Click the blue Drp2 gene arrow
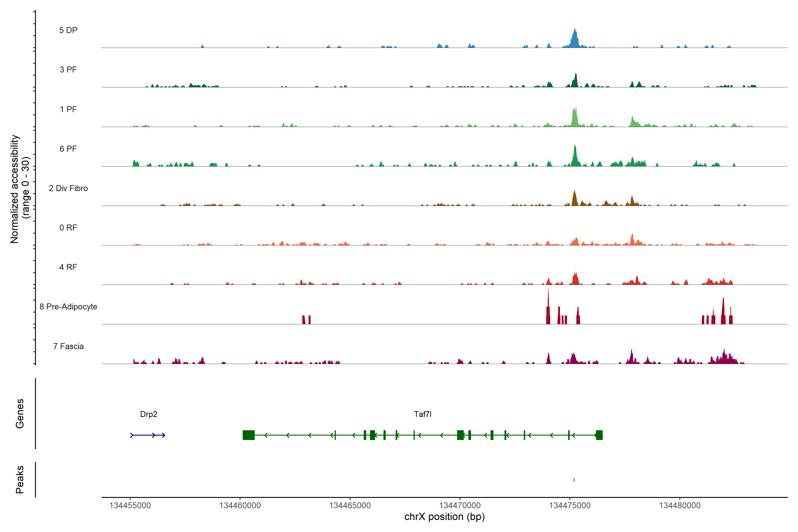The width and height of the screenshot is (798, 532). pos(148,435)
